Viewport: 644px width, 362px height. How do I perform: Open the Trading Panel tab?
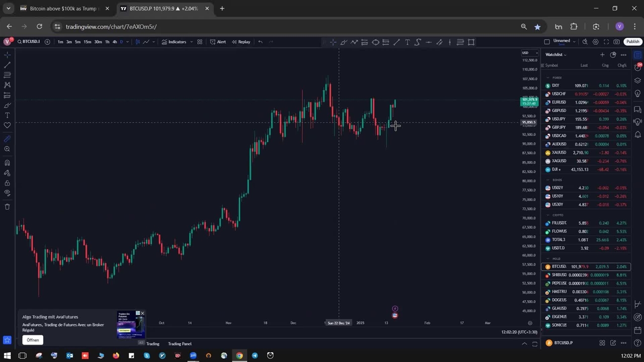point(180,344)
